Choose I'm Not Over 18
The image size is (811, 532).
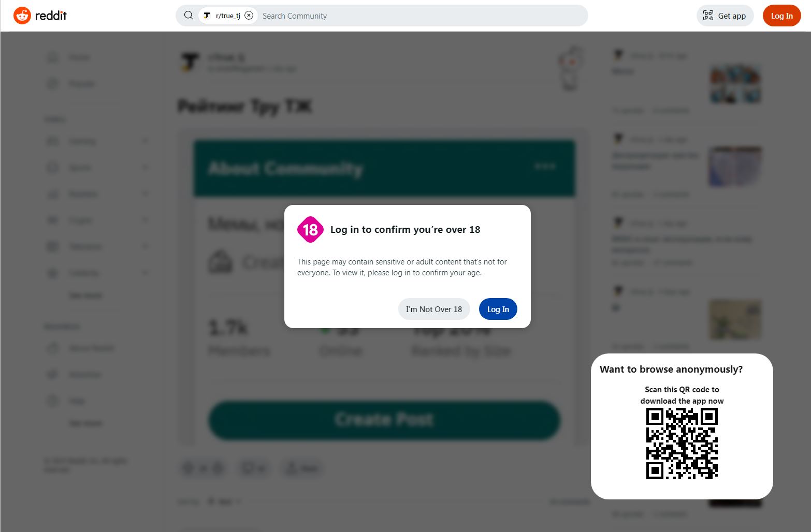point(434,309)
